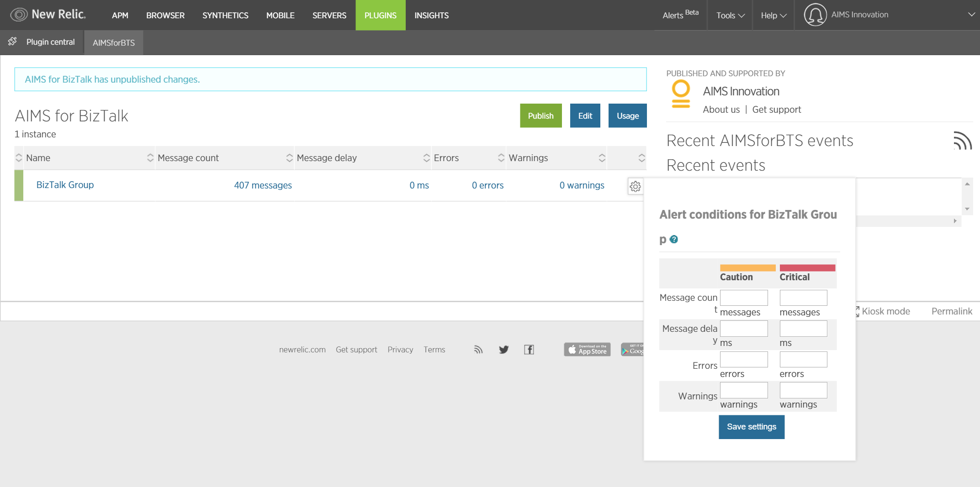Click the New Relic logo
This screenshot has height=487, width=980.
click(48, 15)
